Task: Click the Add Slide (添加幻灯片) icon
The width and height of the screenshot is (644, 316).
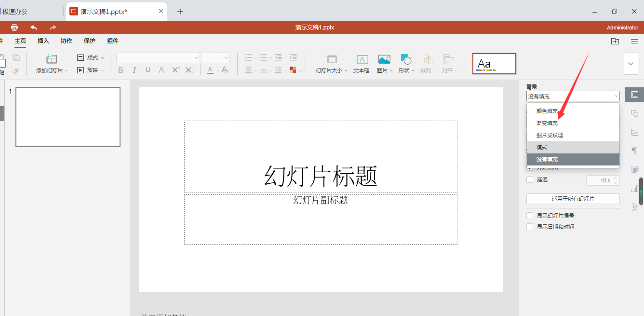Action: (x=52, y=59)
